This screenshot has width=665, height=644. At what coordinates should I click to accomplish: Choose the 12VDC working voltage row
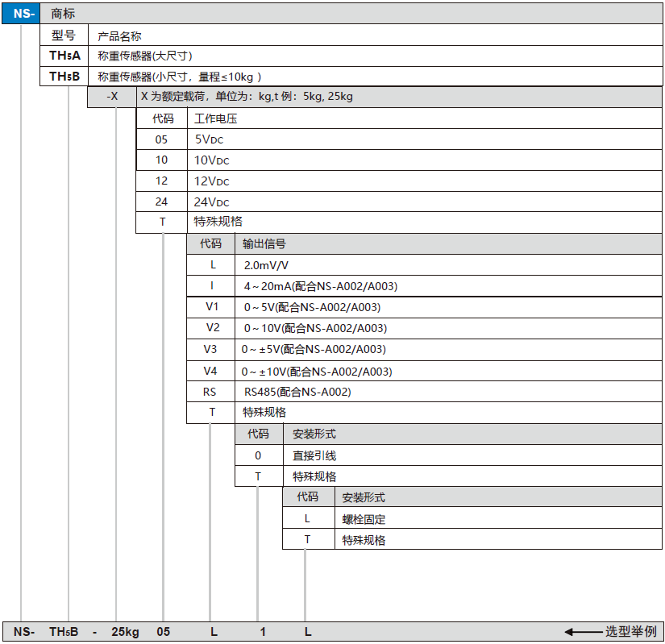pos(212,181)
